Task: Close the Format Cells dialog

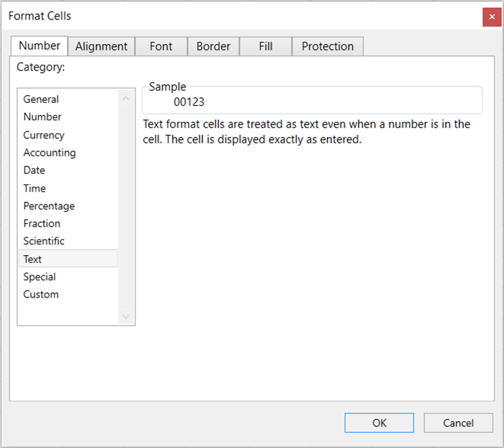Action: pos(492,17)
